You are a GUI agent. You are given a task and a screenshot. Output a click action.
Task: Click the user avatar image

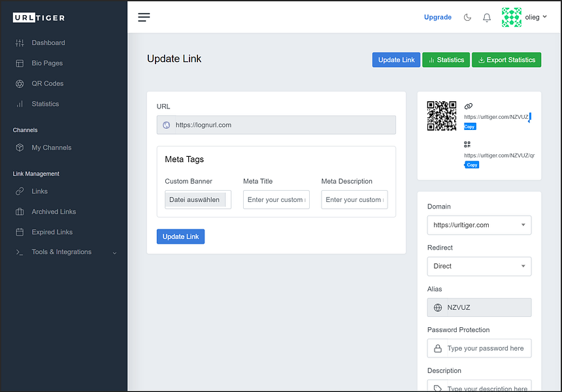pos(512,17)
